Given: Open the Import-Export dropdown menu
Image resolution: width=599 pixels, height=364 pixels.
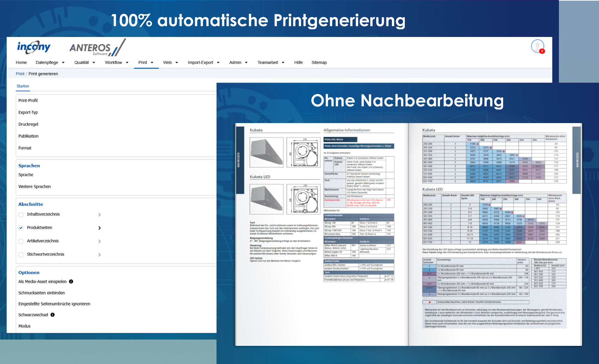Looking at the screenshot, I should tap(204, 62).
